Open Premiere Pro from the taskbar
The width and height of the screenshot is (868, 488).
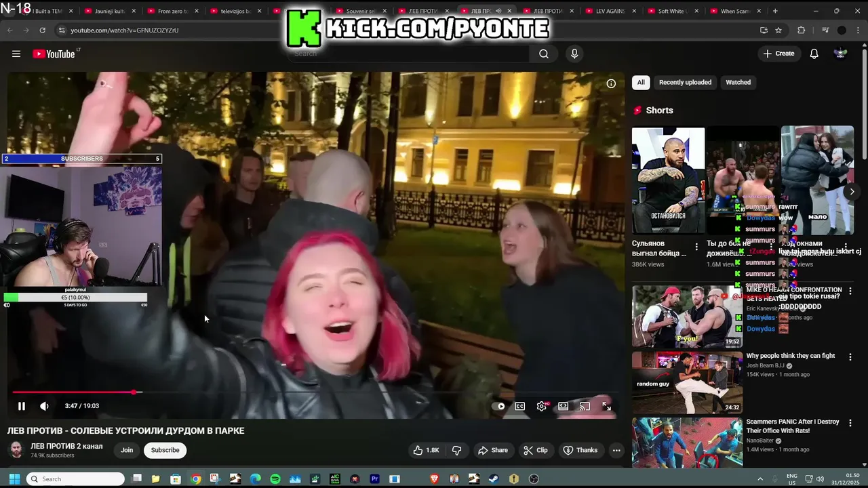pyautogui.click(x=374, y=479)
